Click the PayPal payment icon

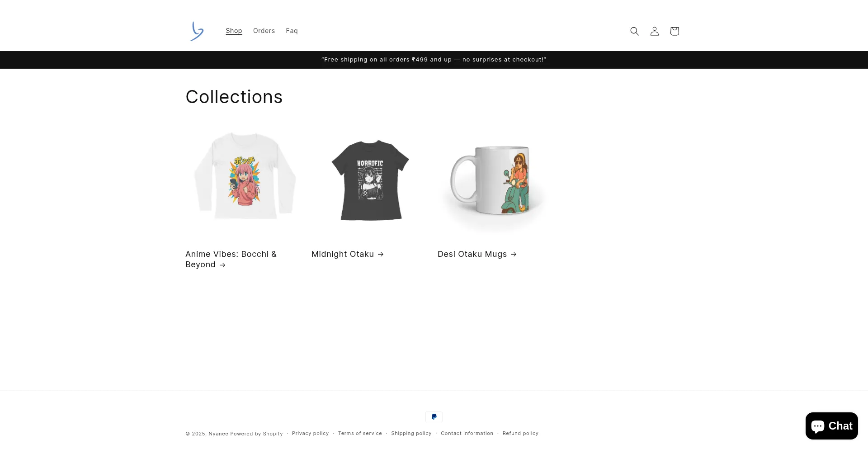point(434,417)
